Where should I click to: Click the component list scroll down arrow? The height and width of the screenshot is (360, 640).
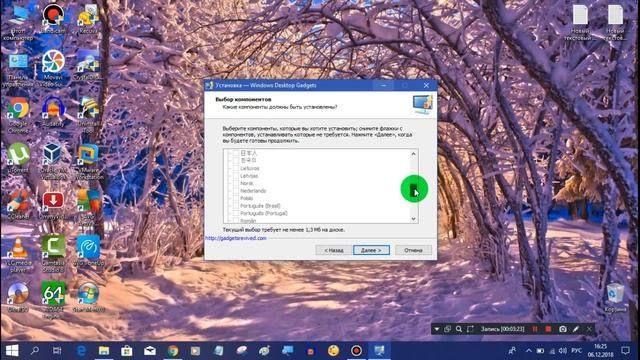(x=413, y=219)
